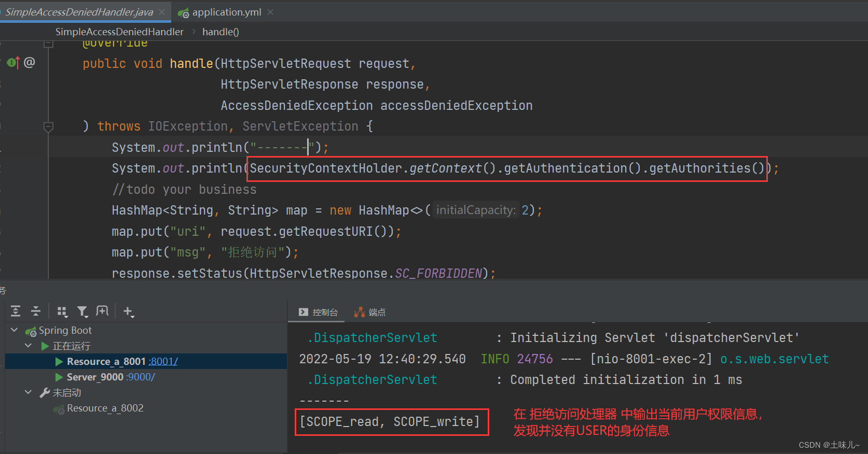Click the @ annotation gutter icon

tap(29, 62)
